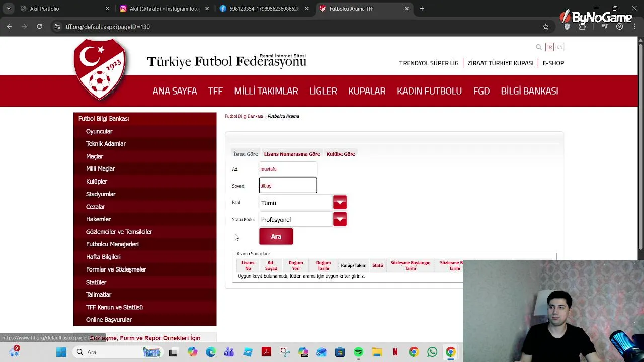
Task: Click the browser address bar URL
Action: coord(108,27)
